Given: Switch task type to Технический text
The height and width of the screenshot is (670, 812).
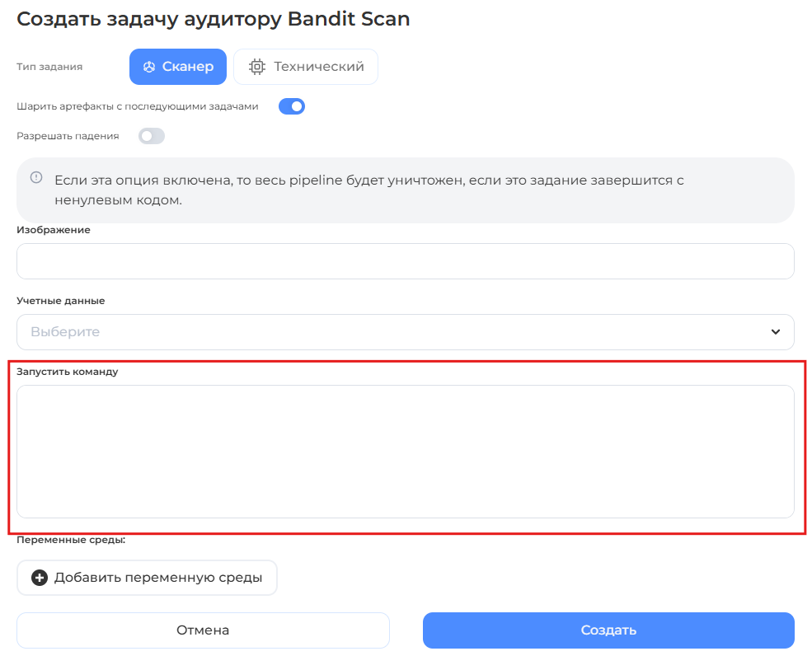Looking at the screenshot, I should pyautogui.click(x=319, y=67).
